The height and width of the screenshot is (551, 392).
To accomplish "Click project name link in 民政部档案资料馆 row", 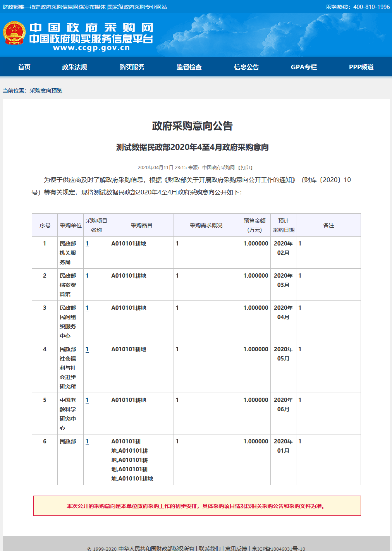I will pyautogui.click(x=88, y=276).
